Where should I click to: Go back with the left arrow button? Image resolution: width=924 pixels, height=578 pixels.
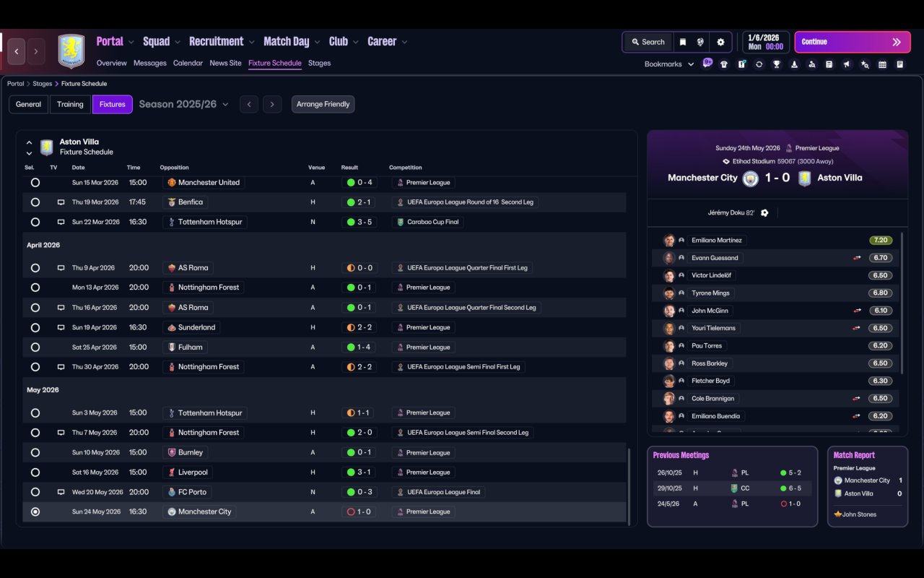coord(17,51)
